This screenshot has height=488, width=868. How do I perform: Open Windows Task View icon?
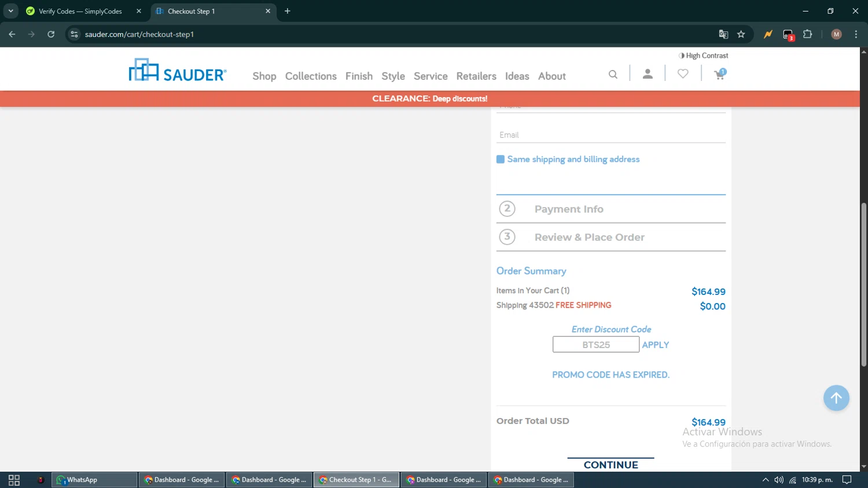point(14,480)
